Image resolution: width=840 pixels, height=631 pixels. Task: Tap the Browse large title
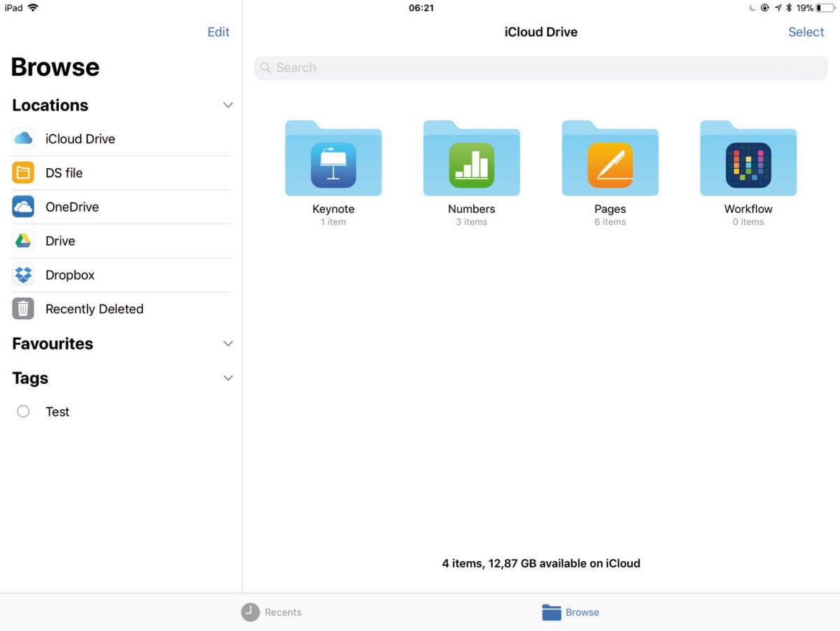tap(55, 67)
